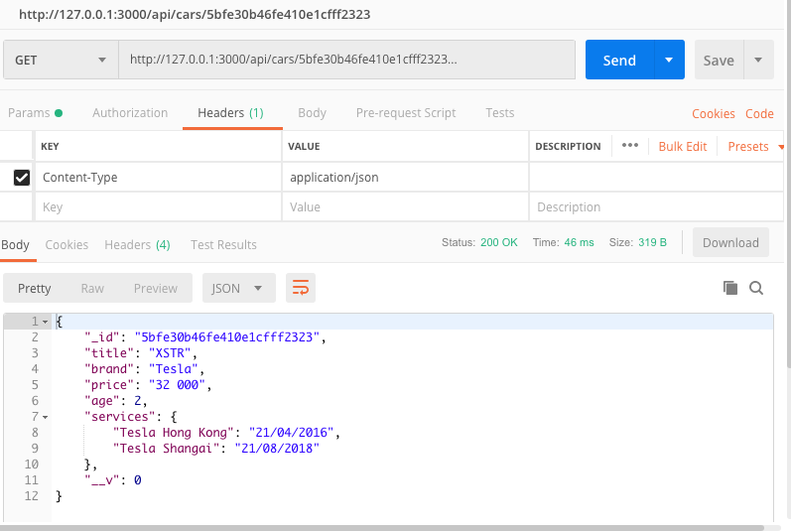The image size is (791, 532).
Task: Expand the Send button dropdown arrow
Action: coord(669,60)
